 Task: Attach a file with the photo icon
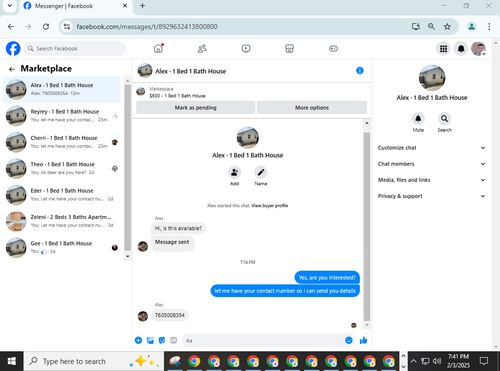(150, 340)
